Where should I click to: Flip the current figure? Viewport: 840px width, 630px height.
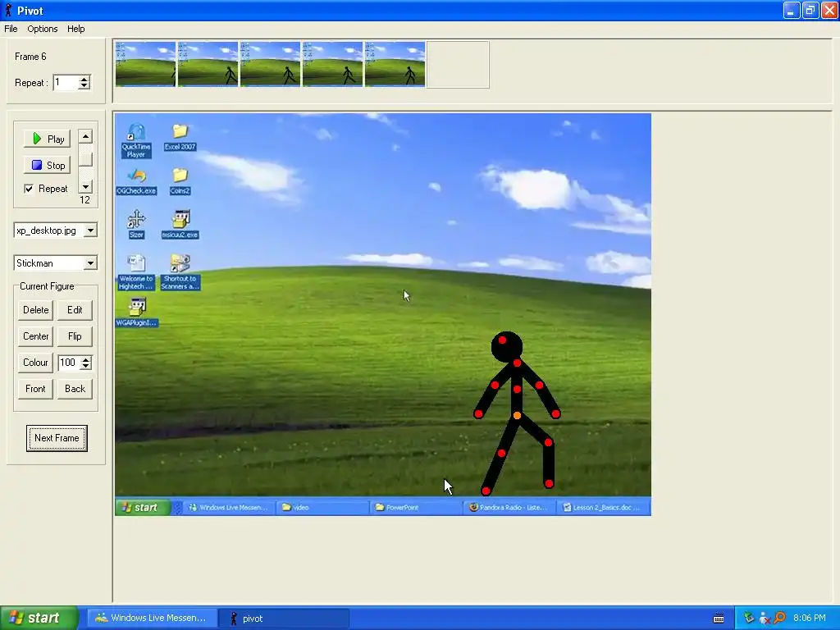pyautogui.click(x=75, y=336)
